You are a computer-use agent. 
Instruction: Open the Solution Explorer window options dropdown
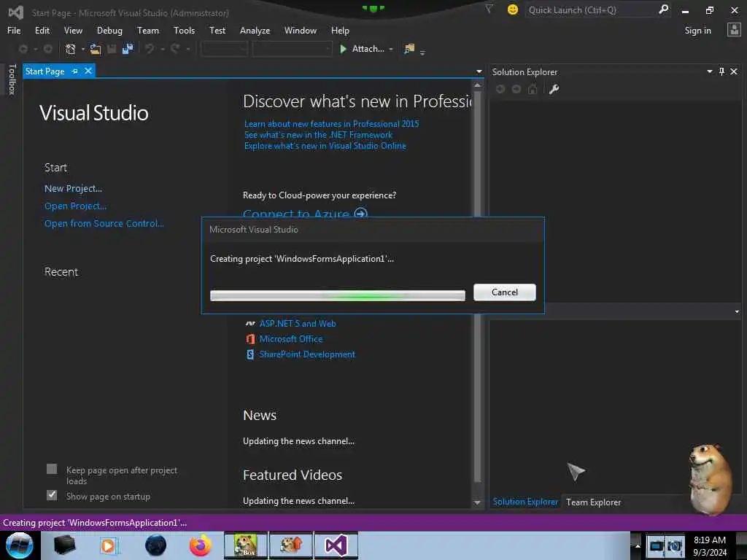[x=709, y=71]
